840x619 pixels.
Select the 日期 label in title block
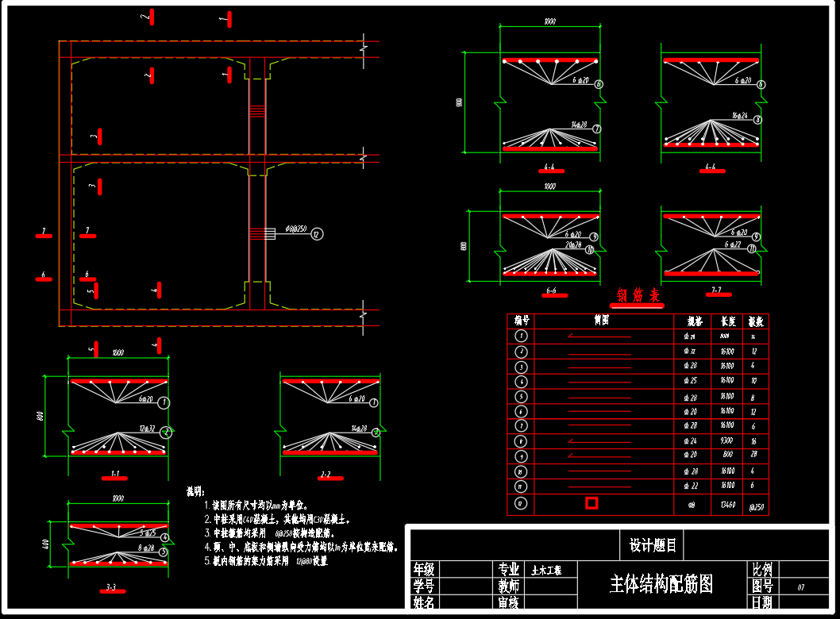[761, 603]
